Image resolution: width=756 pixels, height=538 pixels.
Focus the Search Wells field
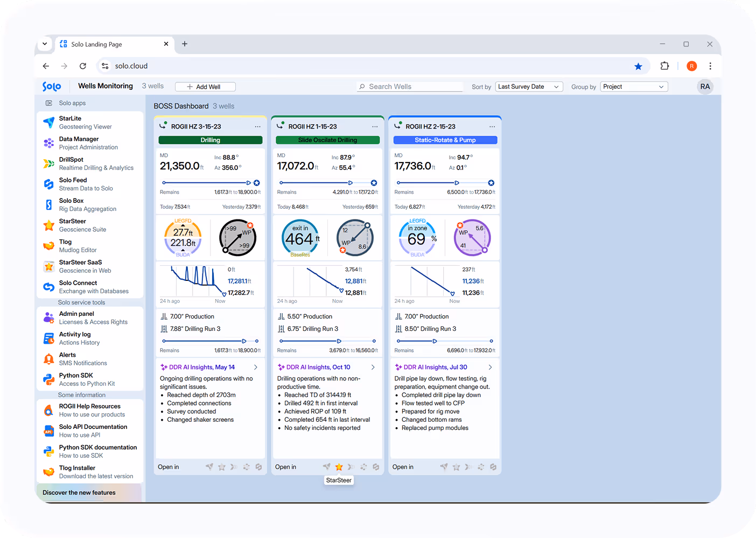410,87
